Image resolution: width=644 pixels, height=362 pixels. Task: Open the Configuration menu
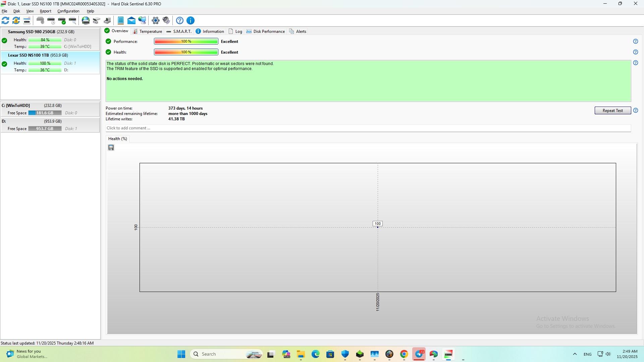coord(68,11)
